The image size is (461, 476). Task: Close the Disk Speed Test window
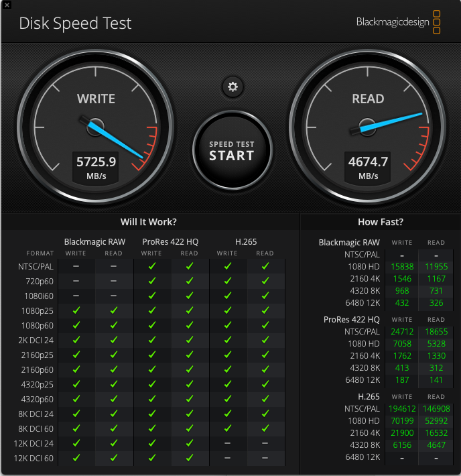click(x=6, y=4)
